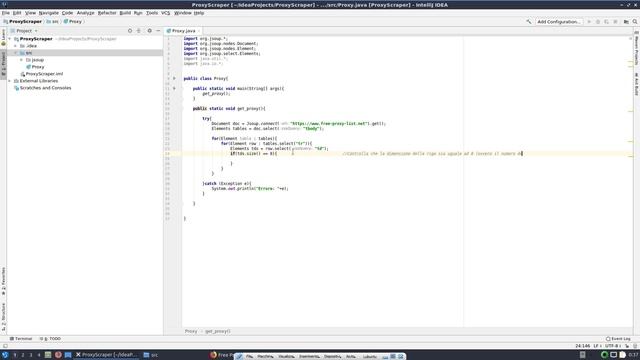Click the file manager icon in taskbar
Image resolution: width=640 pixels, height=360 pixels.
68,355
